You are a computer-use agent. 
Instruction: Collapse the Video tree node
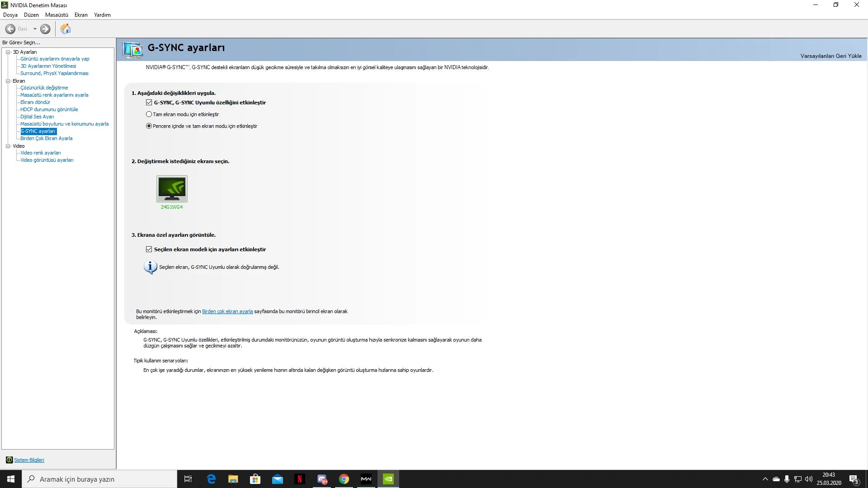pos(8,146)
